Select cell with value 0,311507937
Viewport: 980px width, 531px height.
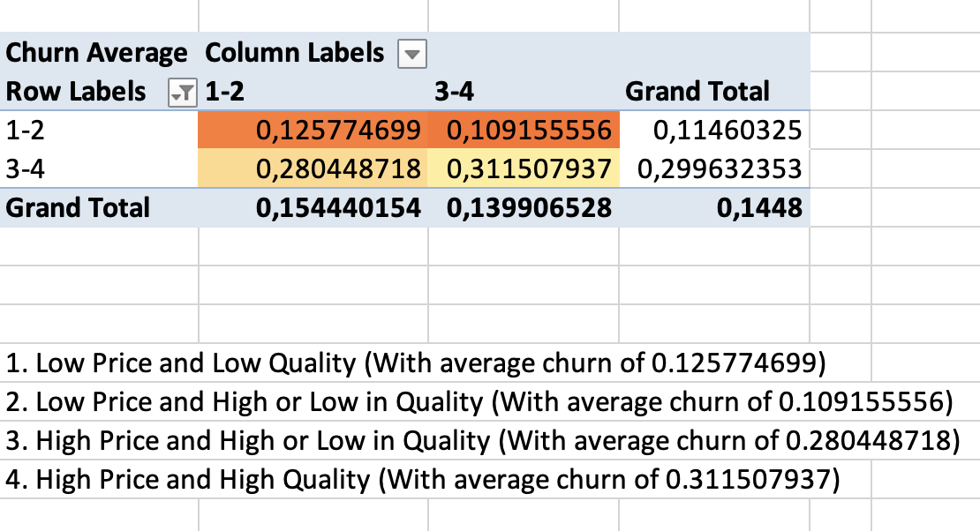524,168
